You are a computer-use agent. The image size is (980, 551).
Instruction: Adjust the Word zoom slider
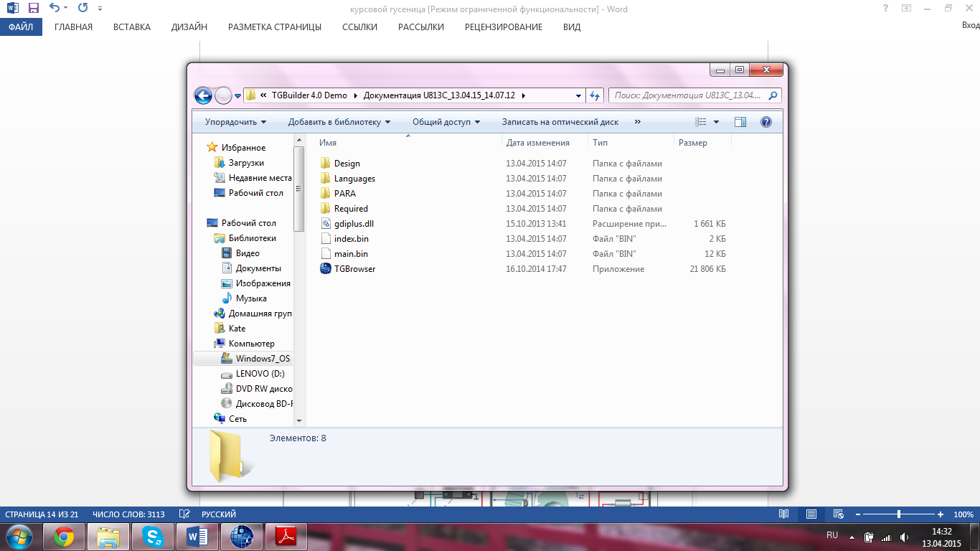tap(899, 514)
